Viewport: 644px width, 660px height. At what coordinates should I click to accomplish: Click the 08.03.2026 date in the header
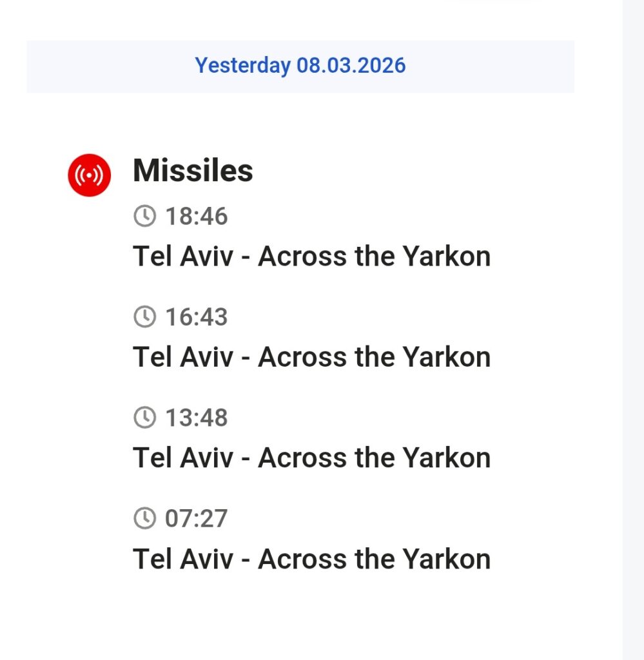tap(351, 66)
